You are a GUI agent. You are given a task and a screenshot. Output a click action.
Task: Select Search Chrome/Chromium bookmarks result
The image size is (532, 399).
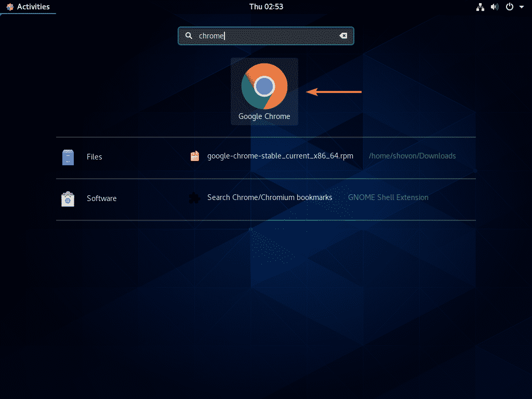tap(270, 197)
